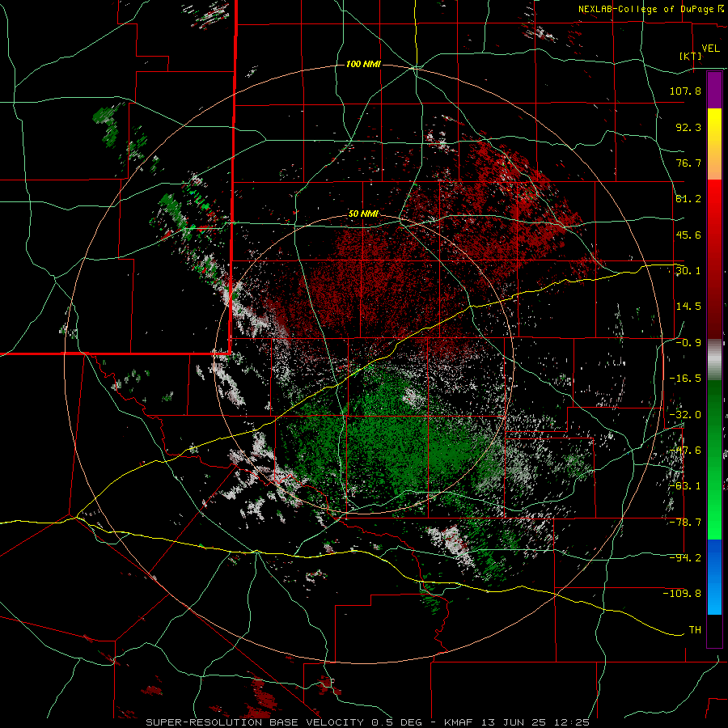Click the 50 NMI range ring label
Screen dimensions: 728x728
pos(363,214)
